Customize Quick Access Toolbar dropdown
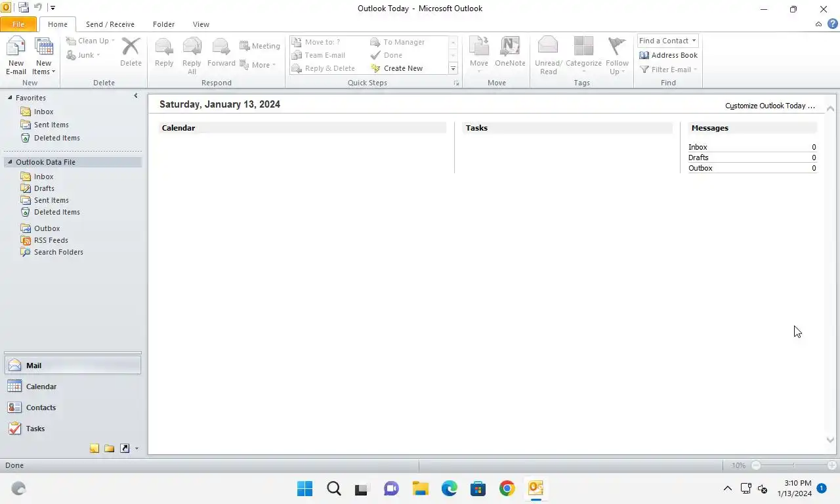The width and height of the screenshot is (840, 504). tap(52, 9)
